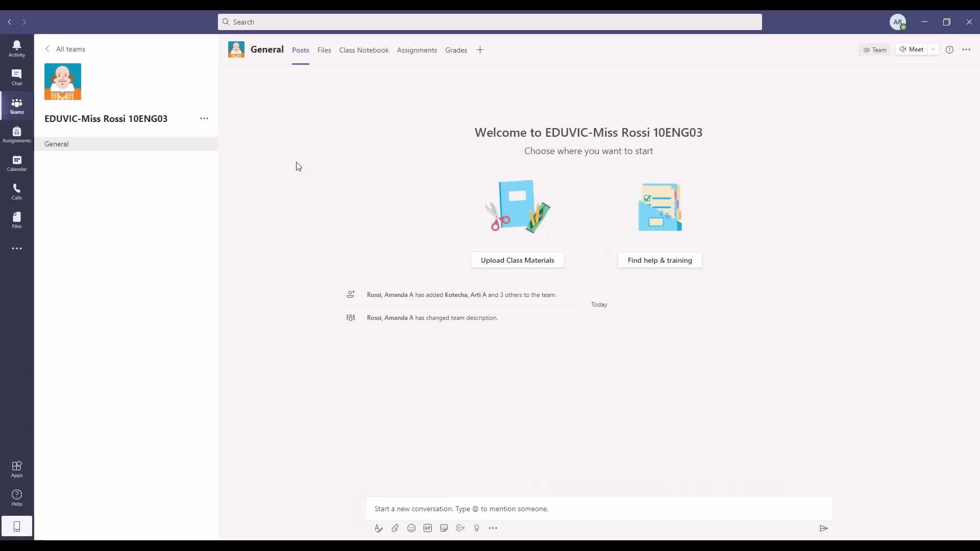
Task: Open Files in the left rail
Action: pyautogui.click(x=17, y=220)
